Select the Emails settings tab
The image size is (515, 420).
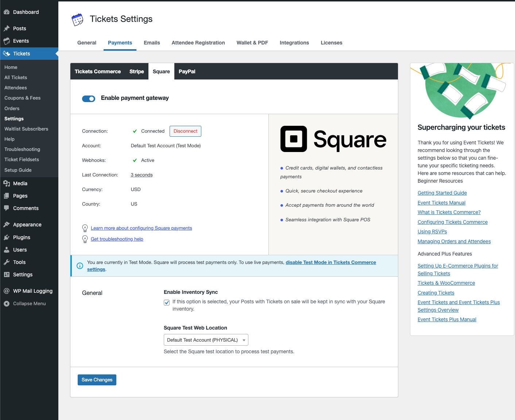[x=152, y=43]
